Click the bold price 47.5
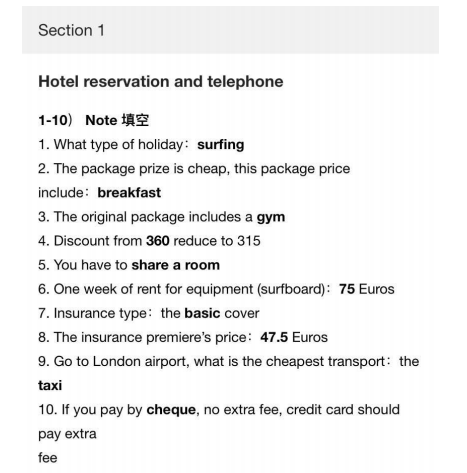 point(274,337)
